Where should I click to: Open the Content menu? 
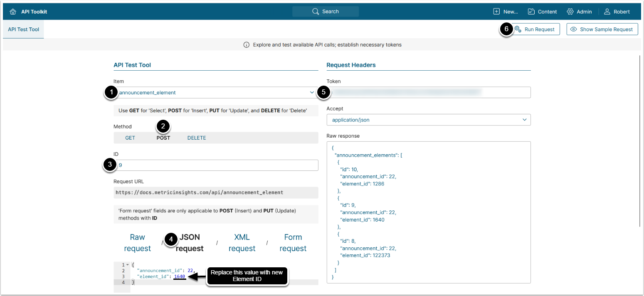click(543, 12)
